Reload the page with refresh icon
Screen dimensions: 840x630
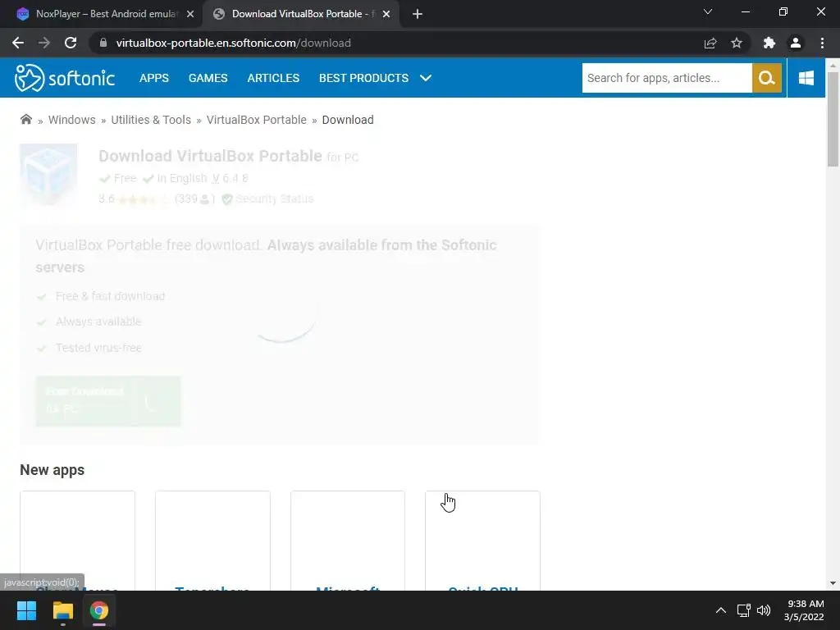(x=71, y=43)
